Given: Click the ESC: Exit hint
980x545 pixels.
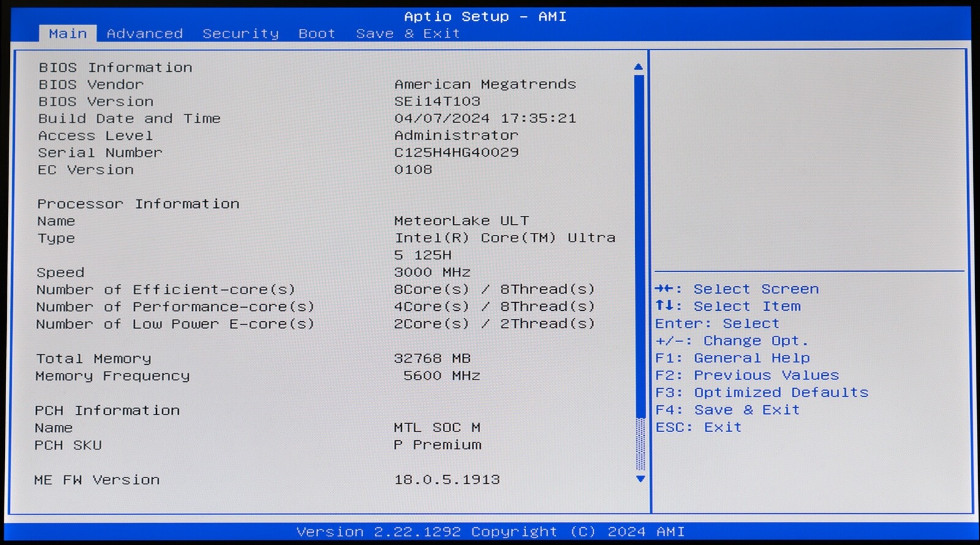Looking at the screenshot, I should pyautogui.click(x=698, y=427).
